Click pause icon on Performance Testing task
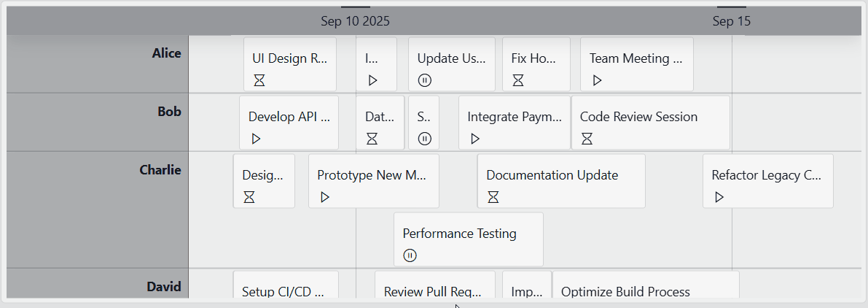The height and width of the screenshot is (308, 868). [x=410, y=255]
